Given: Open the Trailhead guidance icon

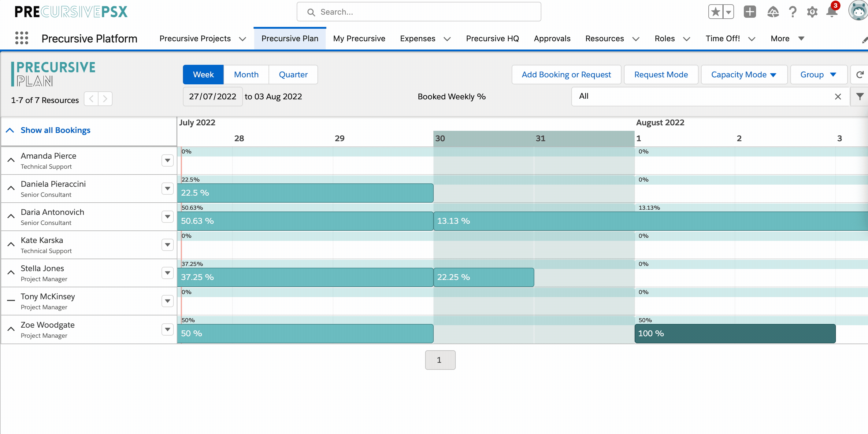Looking at the screenshot, I should (773, 12).
